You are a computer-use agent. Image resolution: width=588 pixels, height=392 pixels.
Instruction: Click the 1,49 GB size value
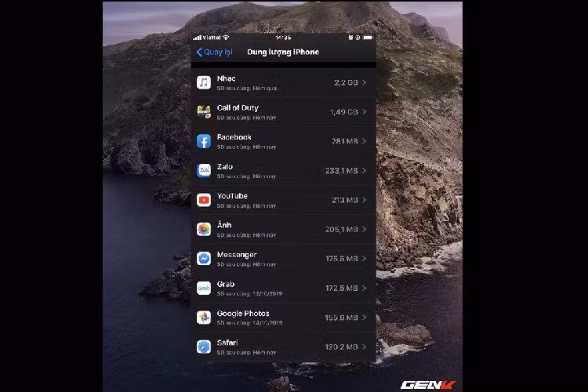pyautogui.click(x=344, y=112)
